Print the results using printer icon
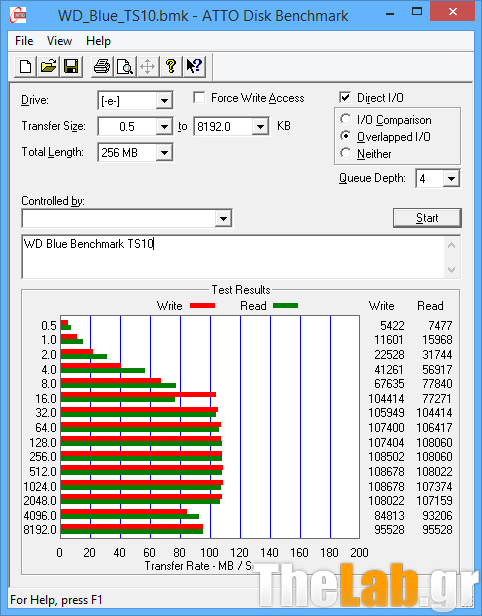Image resolution: width=482 pixels, height=616 pixels. (102, 66)
